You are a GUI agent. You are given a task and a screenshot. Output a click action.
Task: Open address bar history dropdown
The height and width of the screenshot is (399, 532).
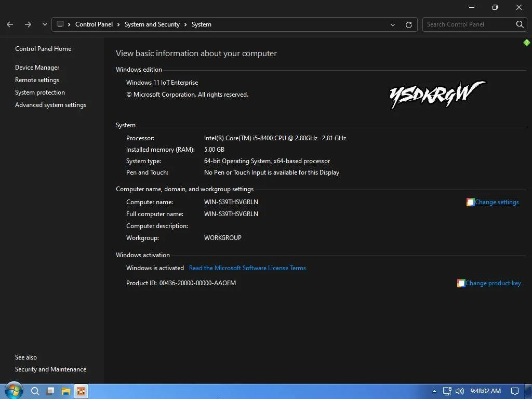tap(393, 25)
